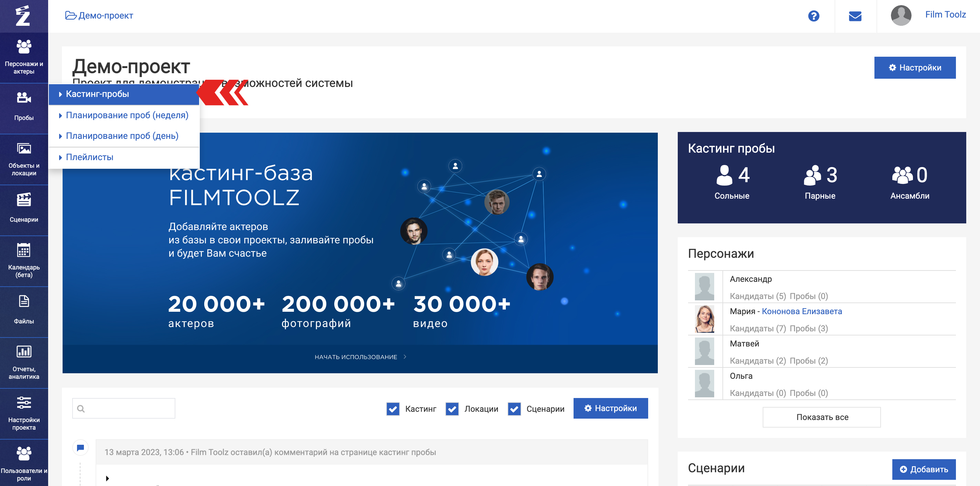Select Планирование проб (день) menu item
980x486 pixels.
pos(124,136)
